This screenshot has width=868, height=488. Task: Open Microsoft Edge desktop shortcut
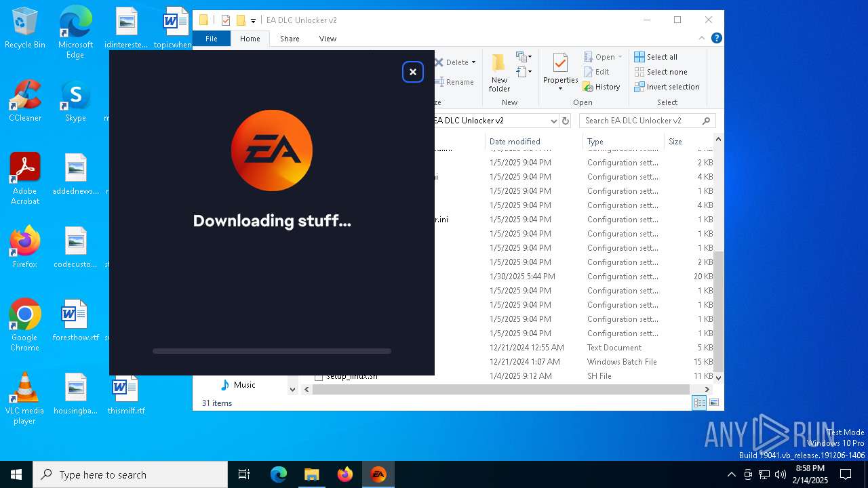(x=75, y=33)
